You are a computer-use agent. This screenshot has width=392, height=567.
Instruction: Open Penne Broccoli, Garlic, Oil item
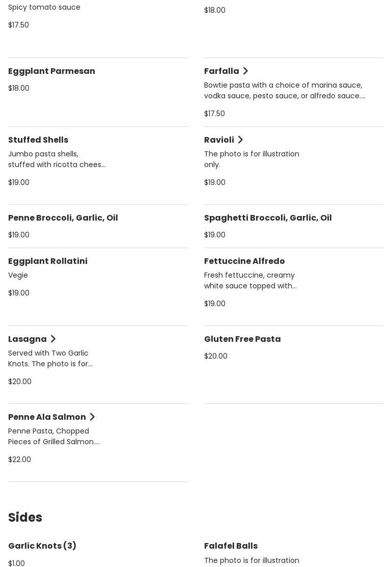click(63, 218)
